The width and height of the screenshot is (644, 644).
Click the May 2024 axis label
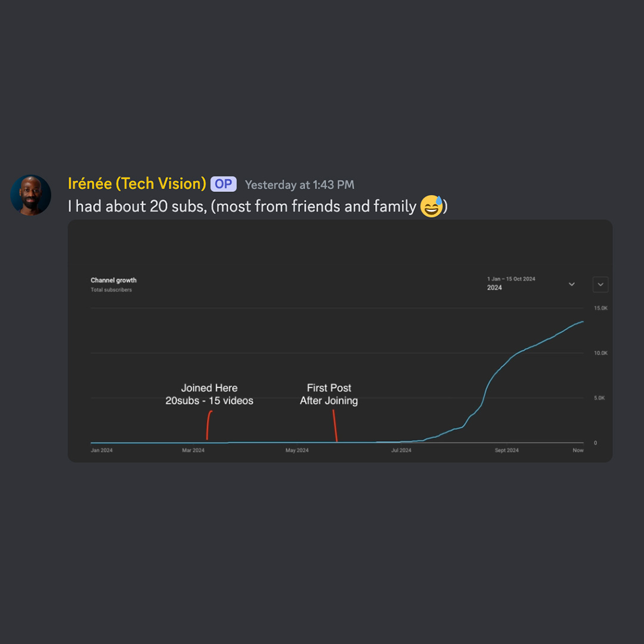click(x=297, y=450)
